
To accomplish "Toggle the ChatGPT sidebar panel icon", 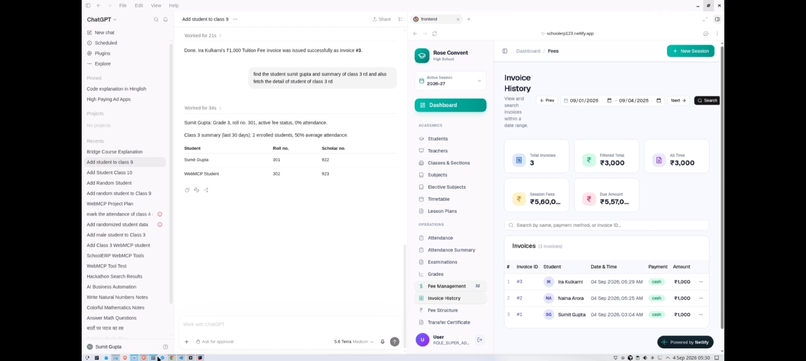I will (x=88, y=6).
